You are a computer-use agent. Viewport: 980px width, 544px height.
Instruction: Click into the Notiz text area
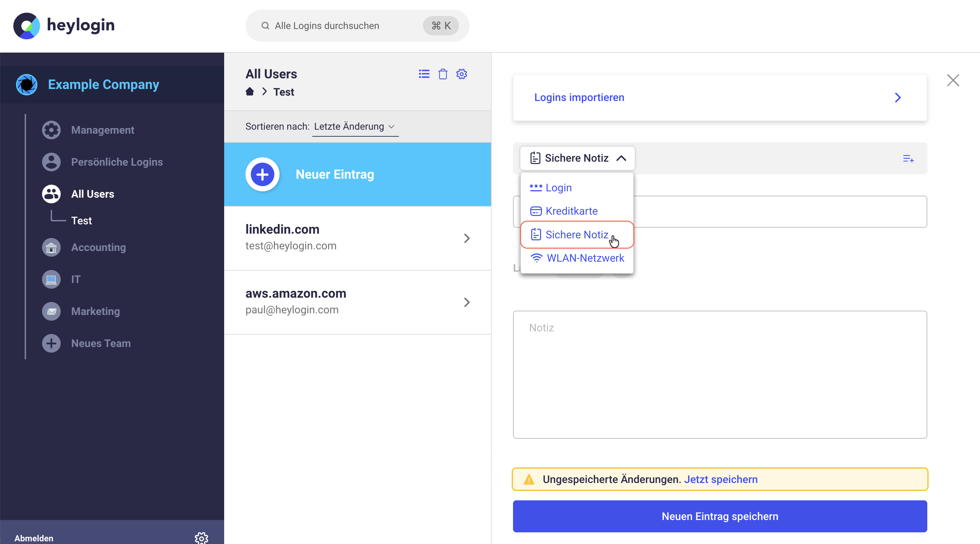tap(719, 374)
